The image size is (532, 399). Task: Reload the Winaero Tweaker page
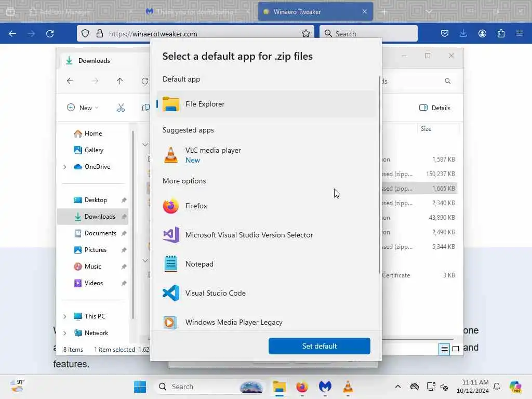pyautogui.click(x=50, y=34)
